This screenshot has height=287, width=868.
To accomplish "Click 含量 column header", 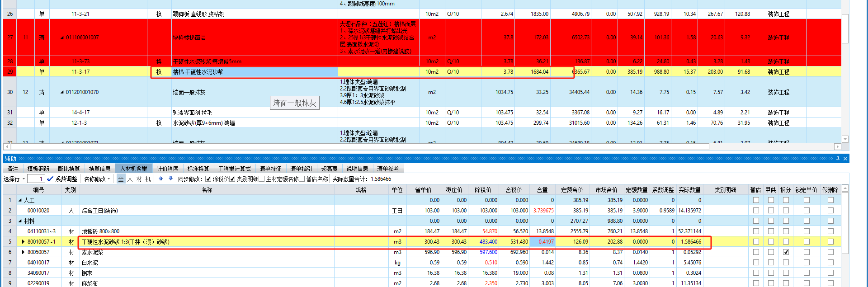I will point(542,190).
